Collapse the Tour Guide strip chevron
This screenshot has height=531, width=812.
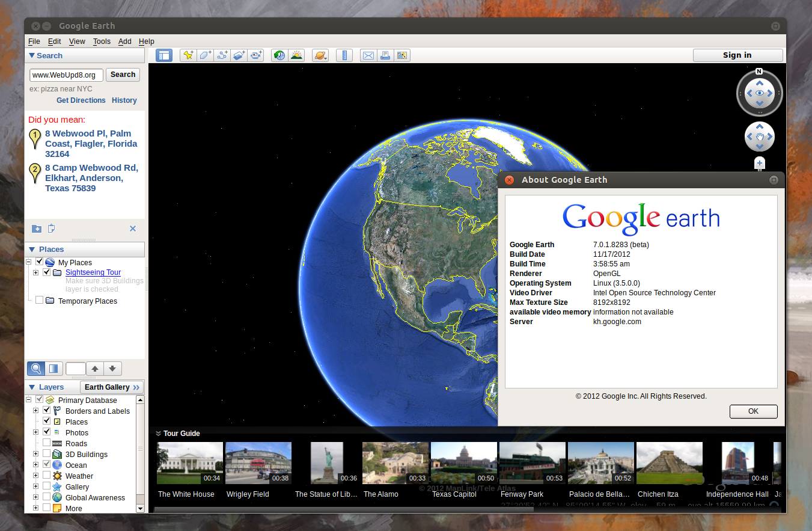point(158,433)
